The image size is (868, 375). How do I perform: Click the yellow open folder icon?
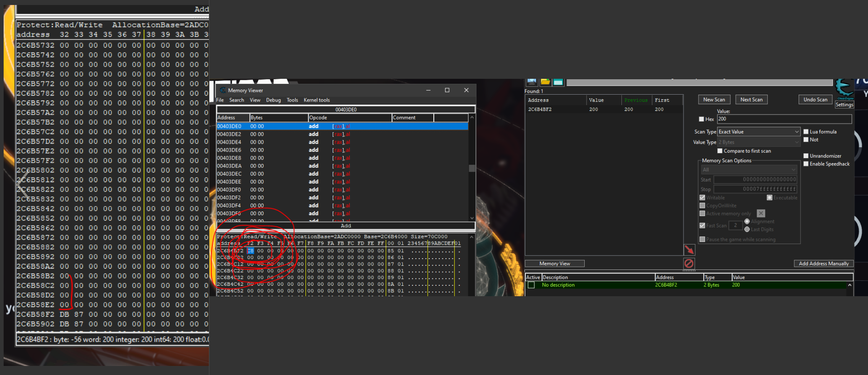pyautogui.click(x=545, y=82)
